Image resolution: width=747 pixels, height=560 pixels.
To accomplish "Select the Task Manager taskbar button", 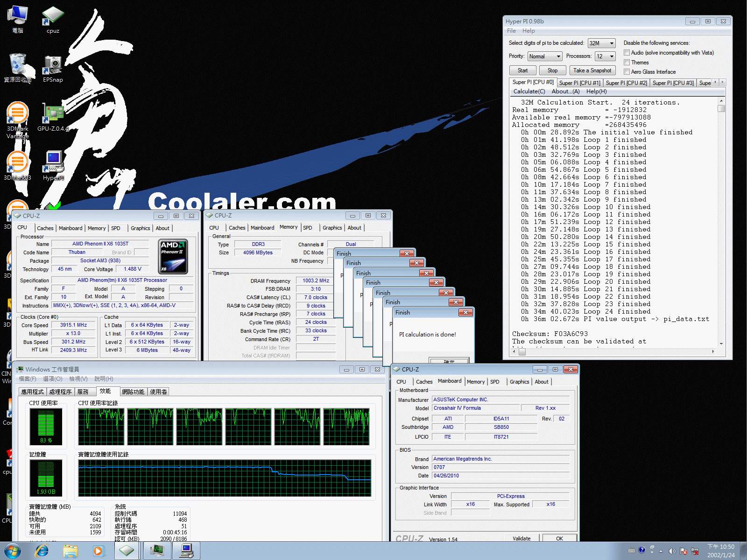I will [157, 551].
